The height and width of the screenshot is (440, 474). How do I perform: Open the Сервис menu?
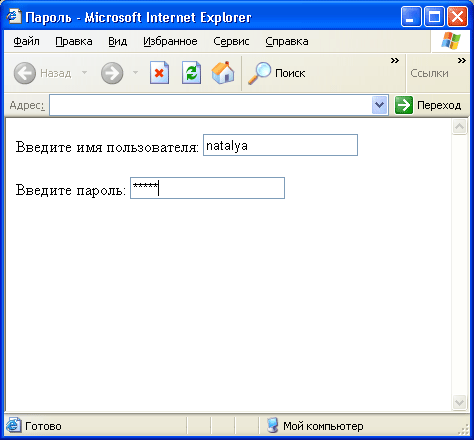(231, 41)
